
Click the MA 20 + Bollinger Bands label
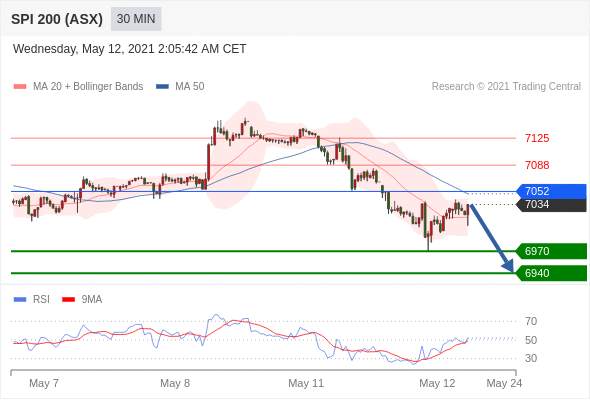[88, 87]
